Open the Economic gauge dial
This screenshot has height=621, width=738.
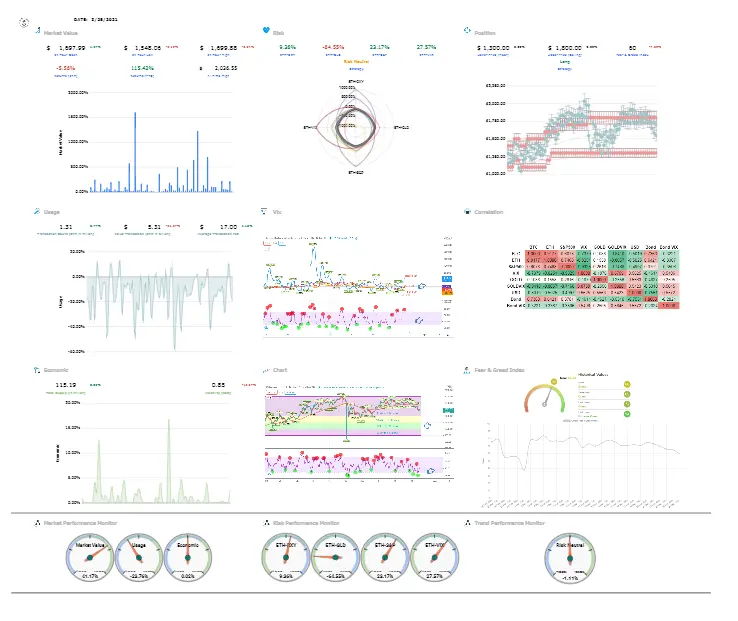click(188, 558)
